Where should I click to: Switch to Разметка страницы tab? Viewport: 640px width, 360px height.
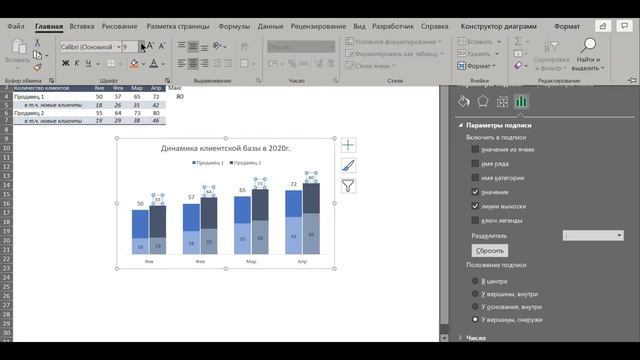(x=178, y=26)
